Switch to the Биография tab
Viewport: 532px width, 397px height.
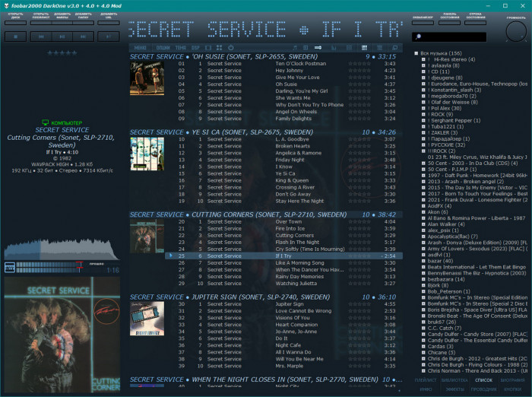click(x=513, y=380)
